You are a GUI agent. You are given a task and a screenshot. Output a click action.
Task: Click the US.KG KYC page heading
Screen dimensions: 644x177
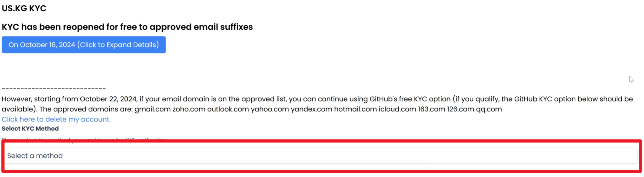click(24, 8)
